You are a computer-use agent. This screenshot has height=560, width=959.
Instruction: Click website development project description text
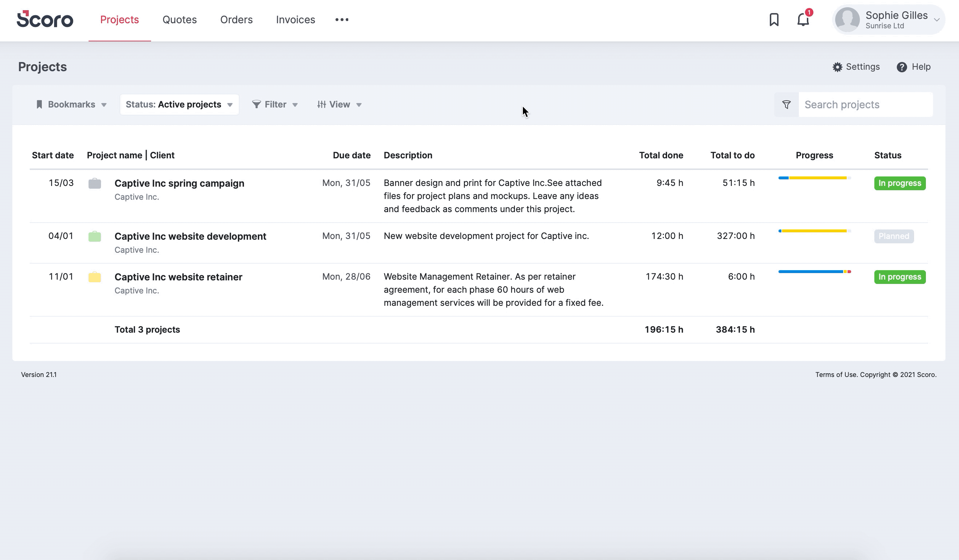point(486,236)
